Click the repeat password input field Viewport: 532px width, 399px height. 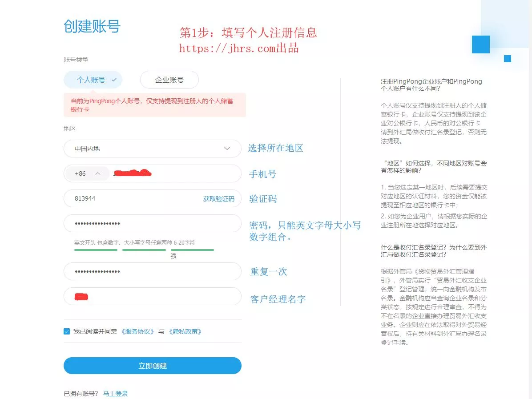(152, 271)
